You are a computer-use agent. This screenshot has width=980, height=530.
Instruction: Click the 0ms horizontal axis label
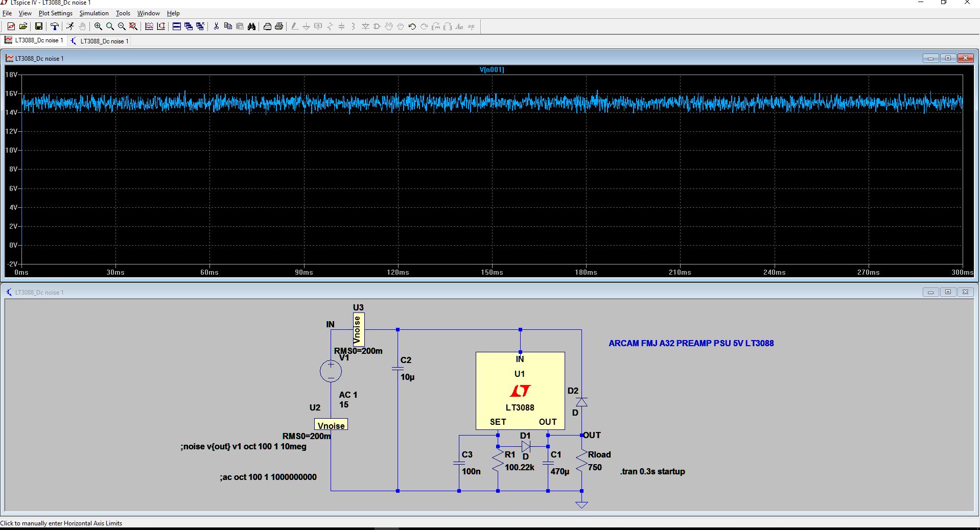pyautogui.click(x=21, y=272)
